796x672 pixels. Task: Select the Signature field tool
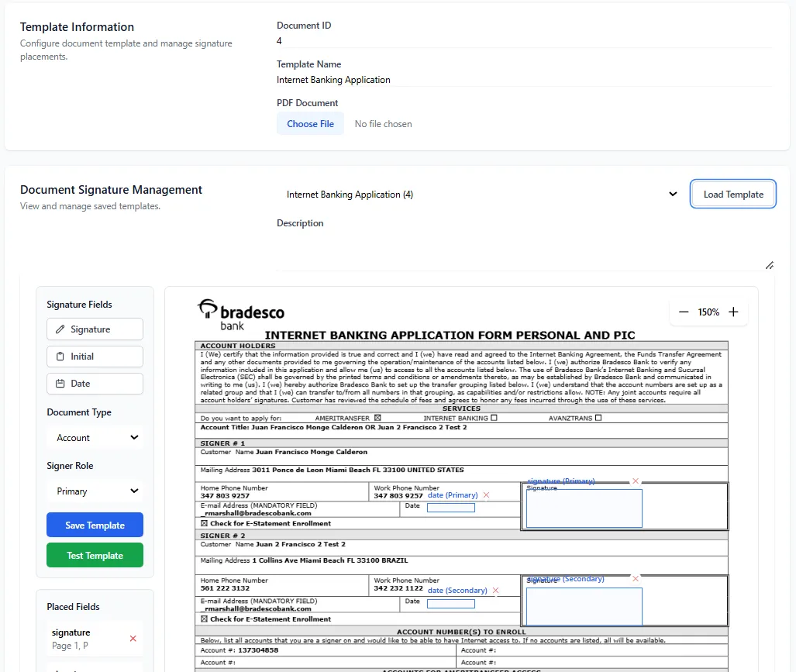click(95, 329)
